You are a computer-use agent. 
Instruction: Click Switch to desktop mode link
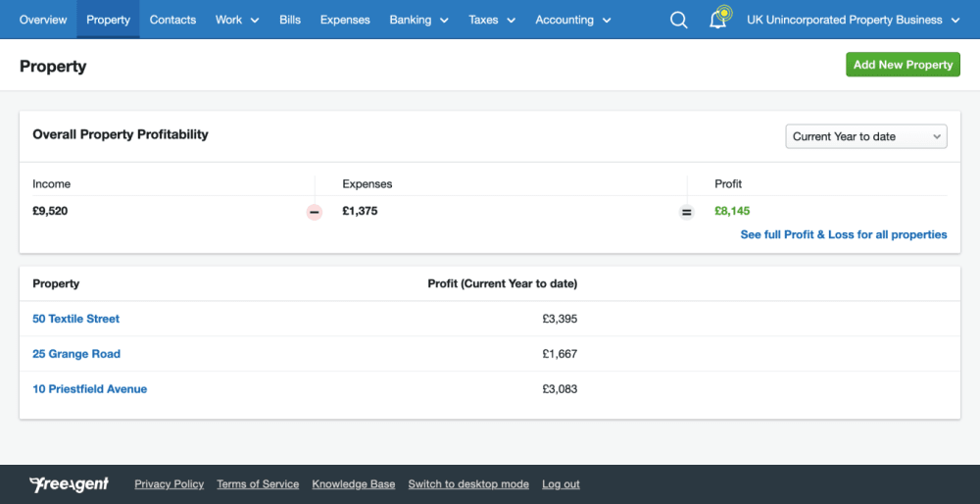pos(468,484)
